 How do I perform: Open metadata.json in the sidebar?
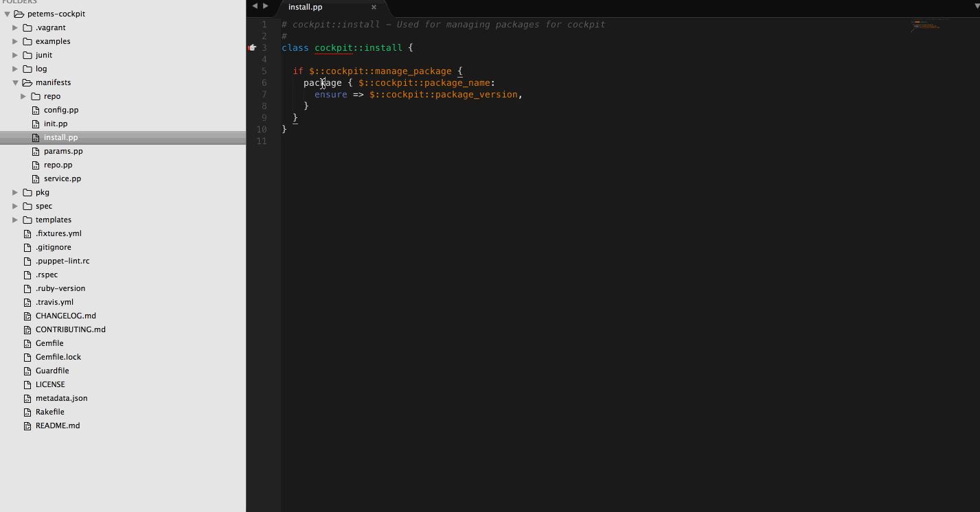61,398
